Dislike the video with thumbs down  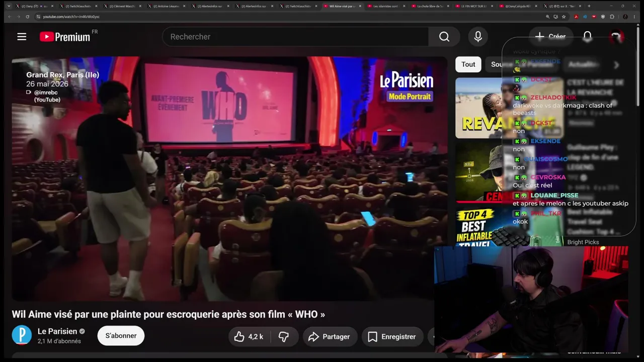pos(284,337)
